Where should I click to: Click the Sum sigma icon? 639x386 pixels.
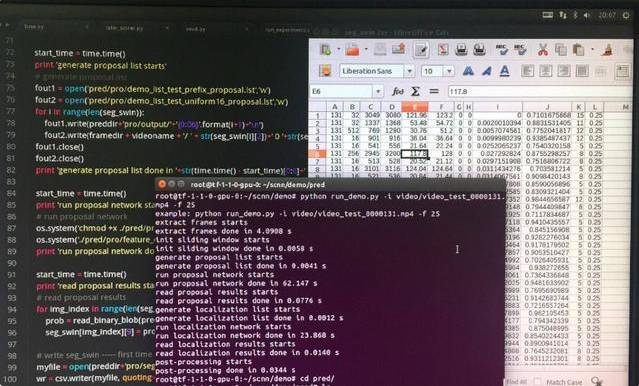[x=415, y=91]
